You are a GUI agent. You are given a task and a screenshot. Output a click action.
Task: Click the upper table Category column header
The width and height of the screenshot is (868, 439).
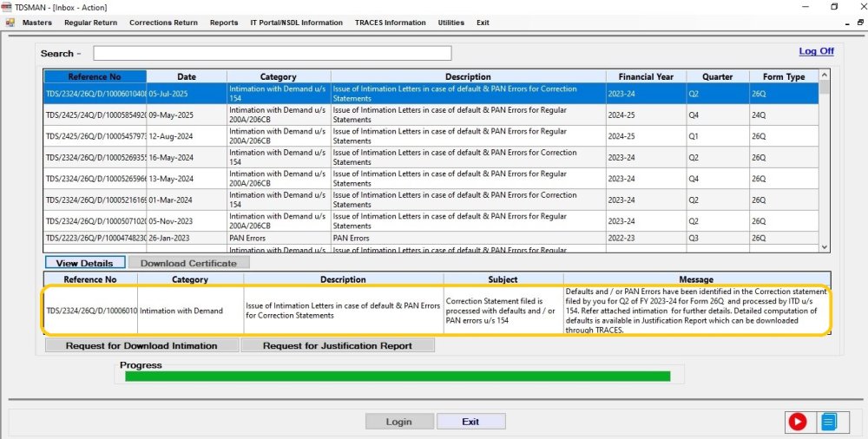(279, 76)
